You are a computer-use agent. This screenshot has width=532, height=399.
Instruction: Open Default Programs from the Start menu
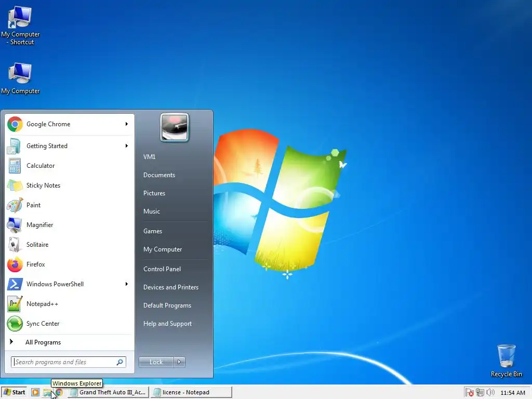[x=167, y=305]
